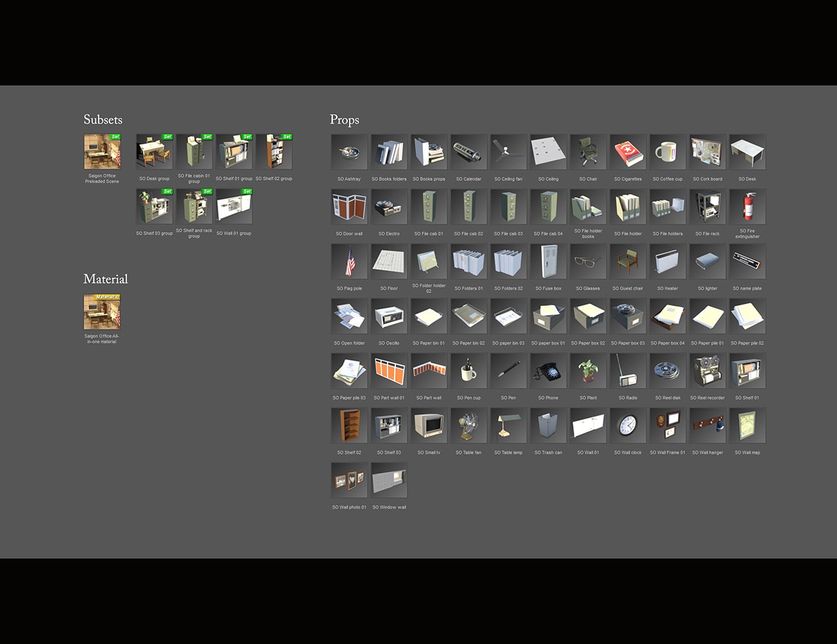Choose the SO Cigarettes prop thumbnail

[x=628, y=152]
